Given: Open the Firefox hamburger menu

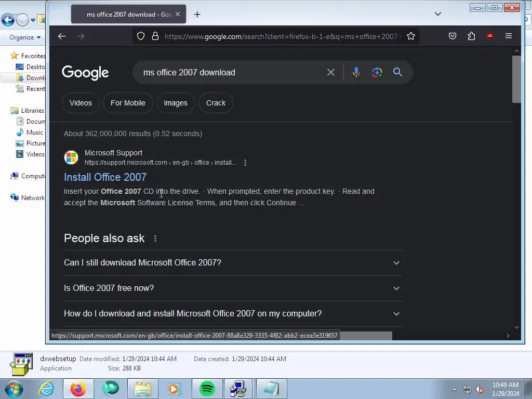Looking at the screenshot, I should pos(508,36).
